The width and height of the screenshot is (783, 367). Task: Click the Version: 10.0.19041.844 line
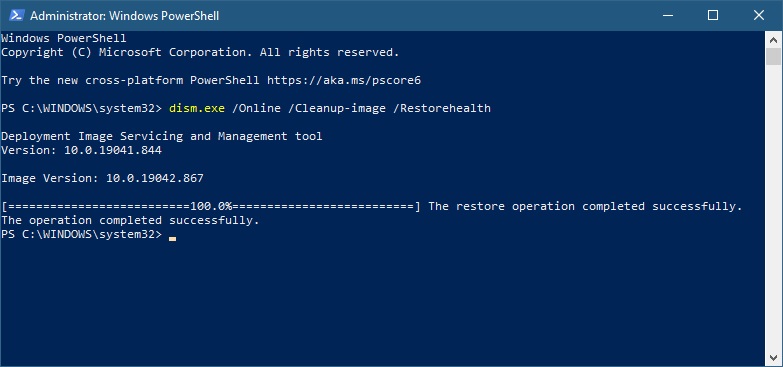[x=81, y=150]
